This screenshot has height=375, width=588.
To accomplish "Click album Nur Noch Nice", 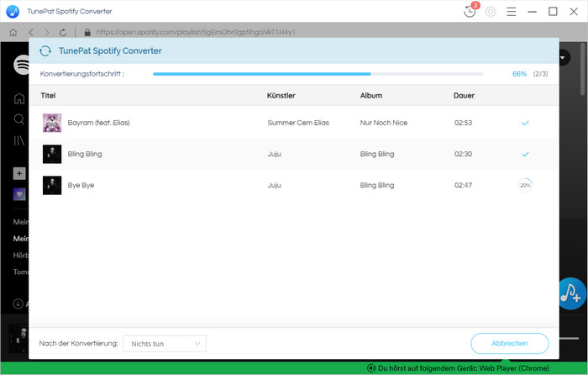I will [384, 123].
